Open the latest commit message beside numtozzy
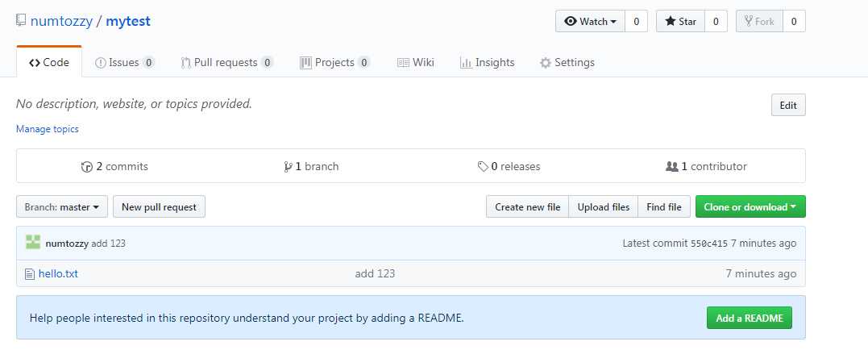The image size is (868, 354). click(109, 244)
